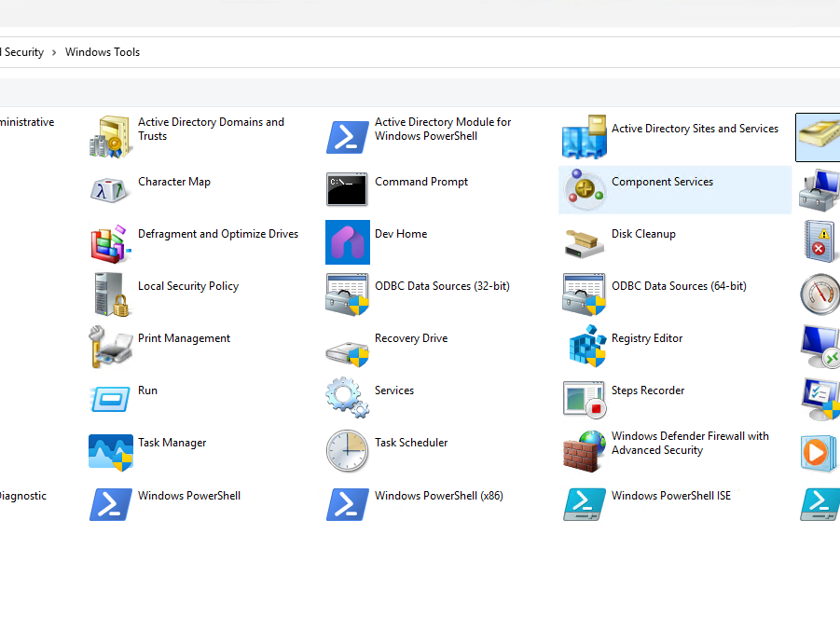Select the Print Management text label
The height and width of the screenshot is (630, 840).
pos(184,338)
